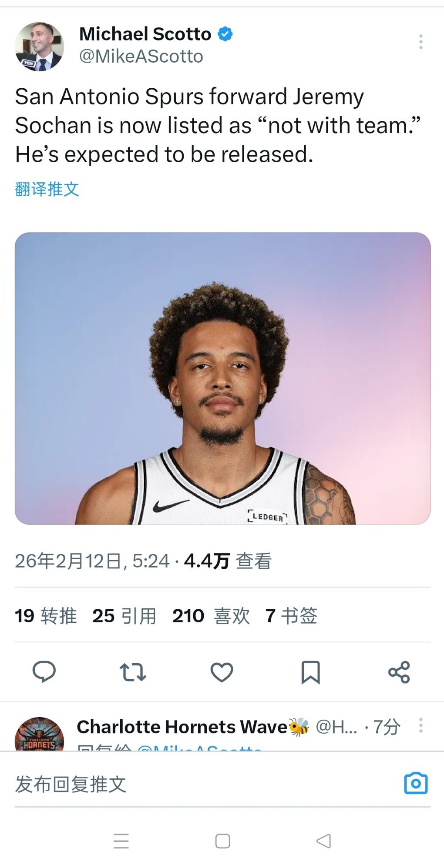Tap Android back navigation triangle

[323, 841]
